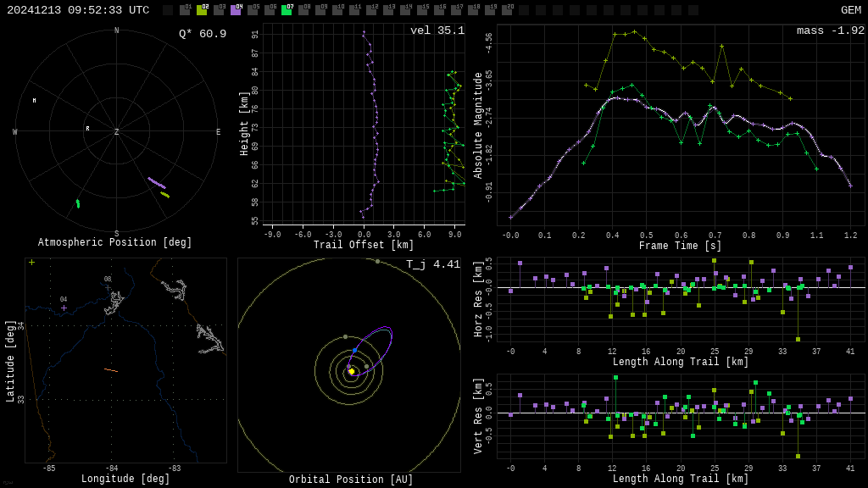Click the GEM shower label
Screen dimensions: 868x488
[x=850, y=10]
